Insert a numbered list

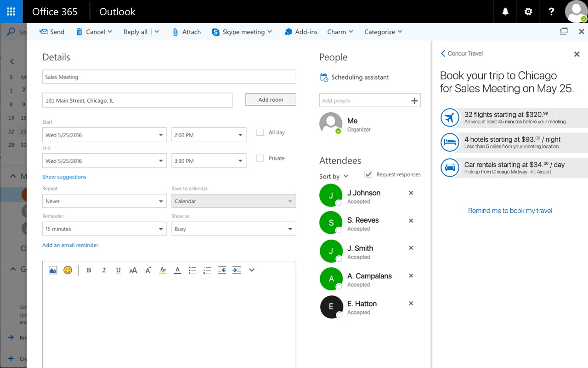[x=207, y=270]
